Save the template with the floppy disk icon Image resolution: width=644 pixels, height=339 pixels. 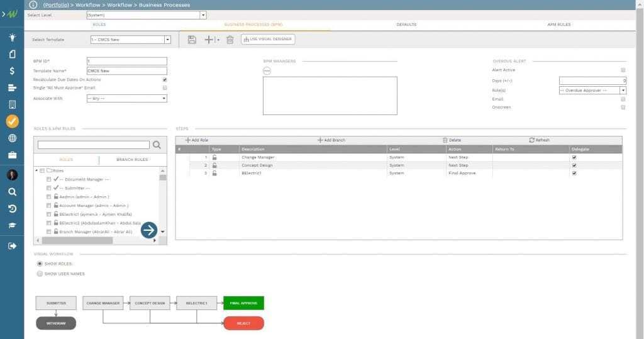coord(192,40)
